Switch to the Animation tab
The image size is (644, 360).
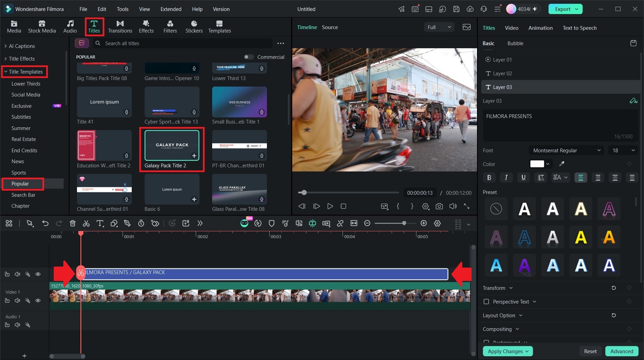[x=540, y=28]
